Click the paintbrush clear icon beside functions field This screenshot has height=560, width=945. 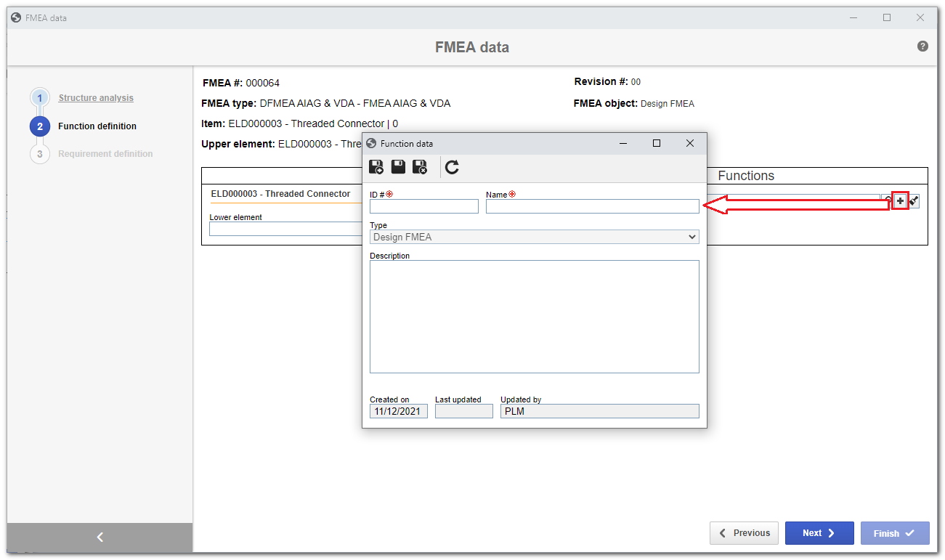pyautogui.click(x=914, y=201)
